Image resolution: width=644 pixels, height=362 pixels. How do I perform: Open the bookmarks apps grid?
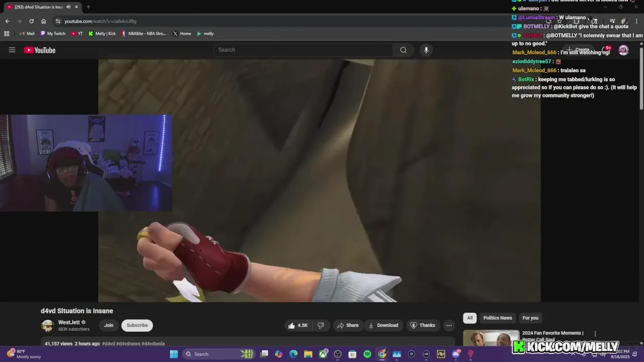coord(7,34)
